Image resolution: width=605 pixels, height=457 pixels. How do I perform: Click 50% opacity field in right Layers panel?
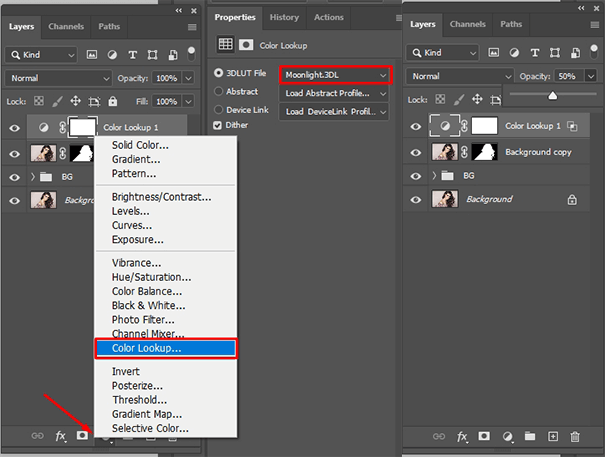coord(569,76)
